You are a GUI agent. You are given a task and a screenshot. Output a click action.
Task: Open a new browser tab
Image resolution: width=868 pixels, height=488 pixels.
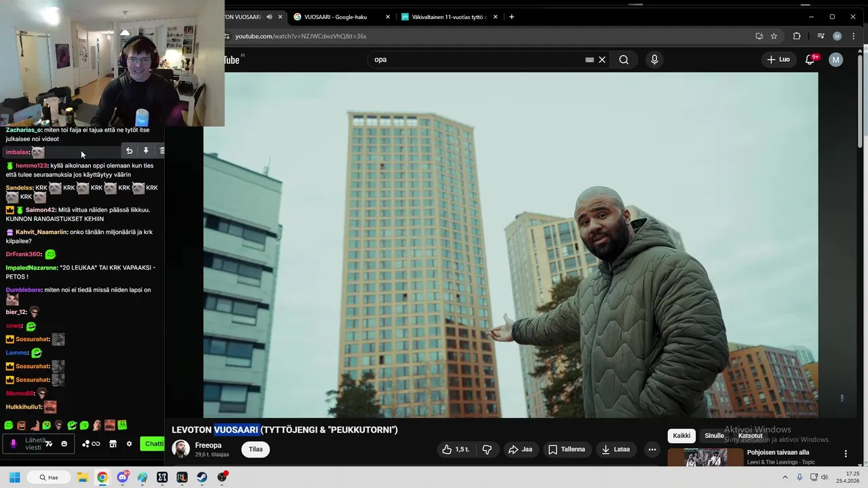click(x=511, y=17)
